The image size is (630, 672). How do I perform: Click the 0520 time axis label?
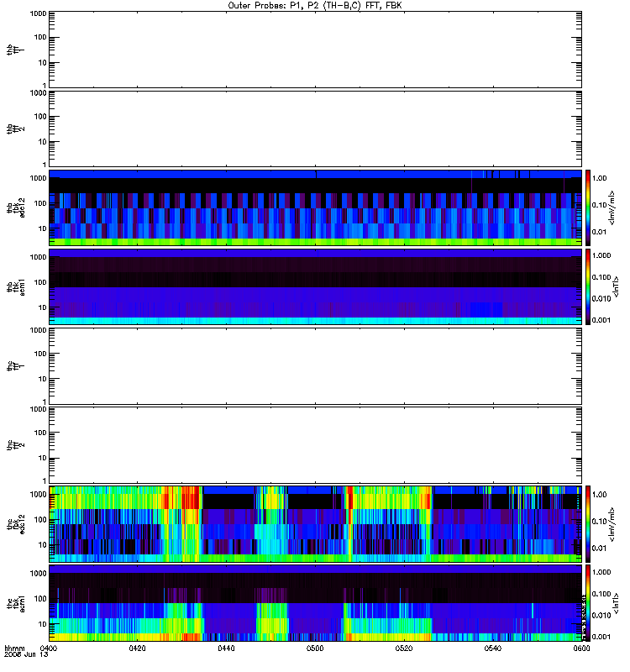pos(404,648)
